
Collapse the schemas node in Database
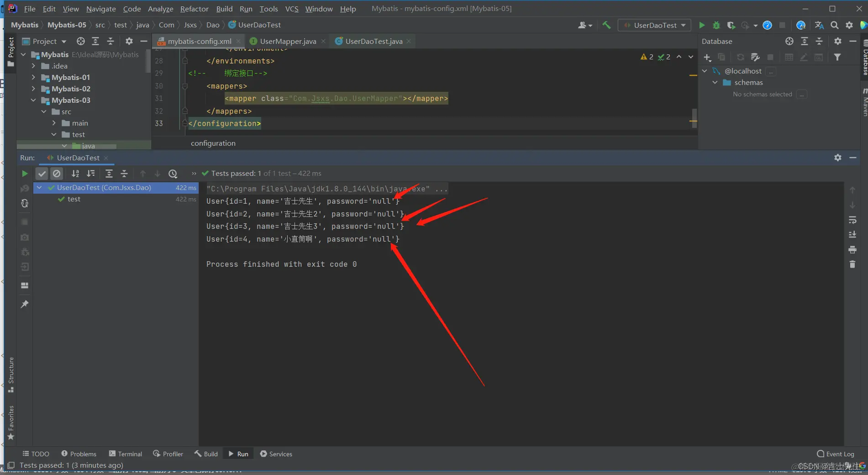tap(715, 82)
